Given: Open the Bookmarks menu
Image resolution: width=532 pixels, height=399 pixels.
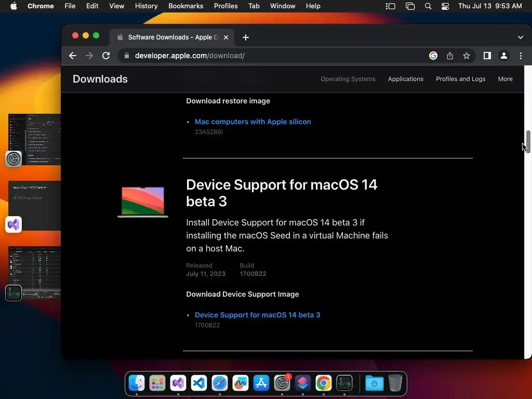Looking at the screenshot, I should point(185,6).
